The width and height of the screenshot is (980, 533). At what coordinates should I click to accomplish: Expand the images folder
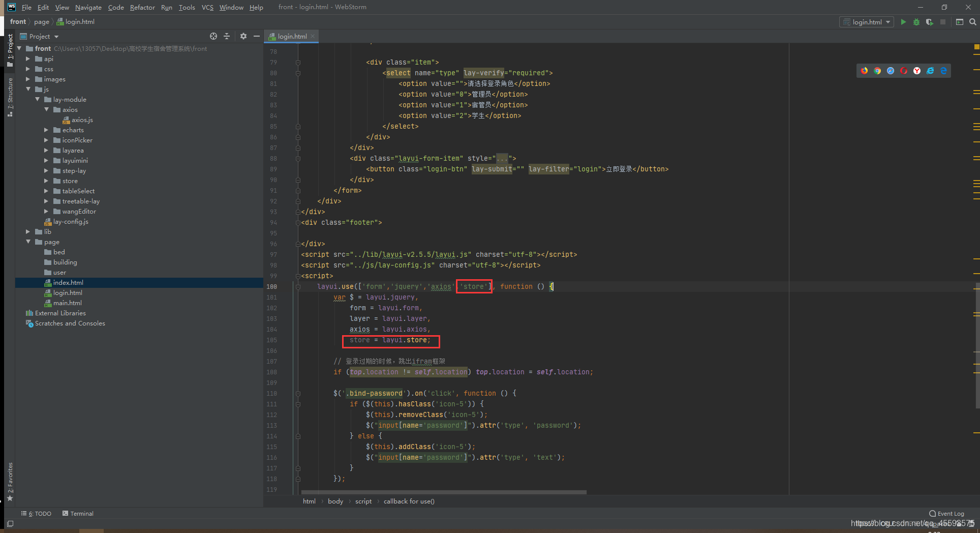[x=28, y=79]
